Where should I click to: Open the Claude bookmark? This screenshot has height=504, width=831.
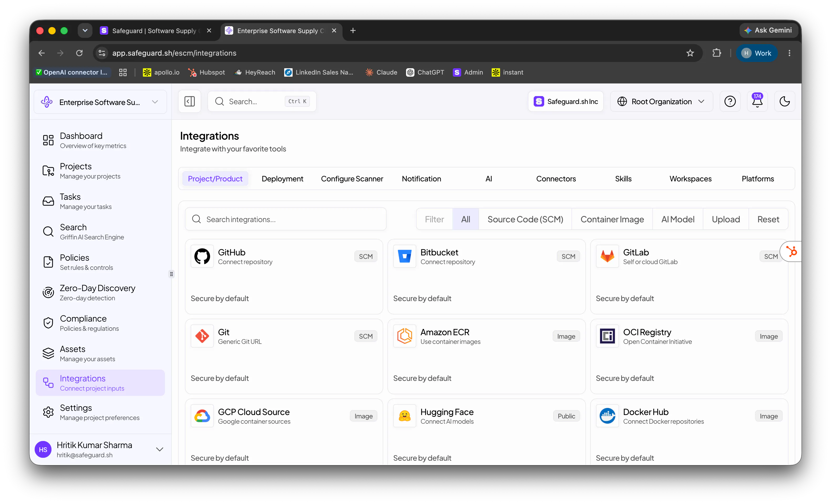point(381,72)
